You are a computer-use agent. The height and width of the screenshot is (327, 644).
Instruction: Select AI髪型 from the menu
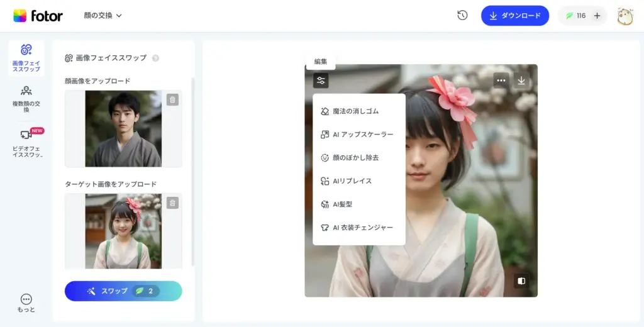click(x=359, y=204)
